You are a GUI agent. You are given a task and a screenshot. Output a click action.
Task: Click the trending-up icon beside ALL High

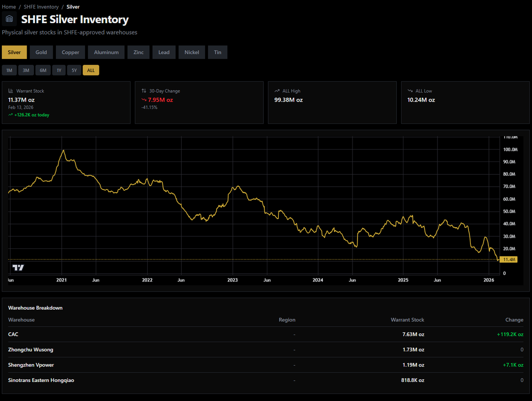pyautogui.click(x=277, y=90)
